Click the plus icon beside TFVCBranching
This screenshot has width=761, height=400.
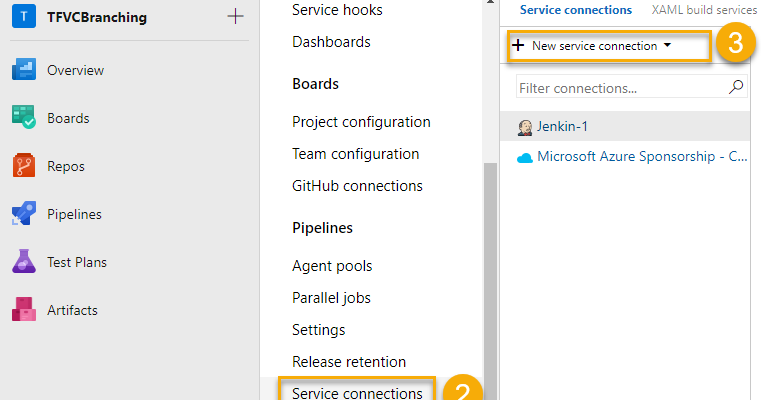[235, 17]
